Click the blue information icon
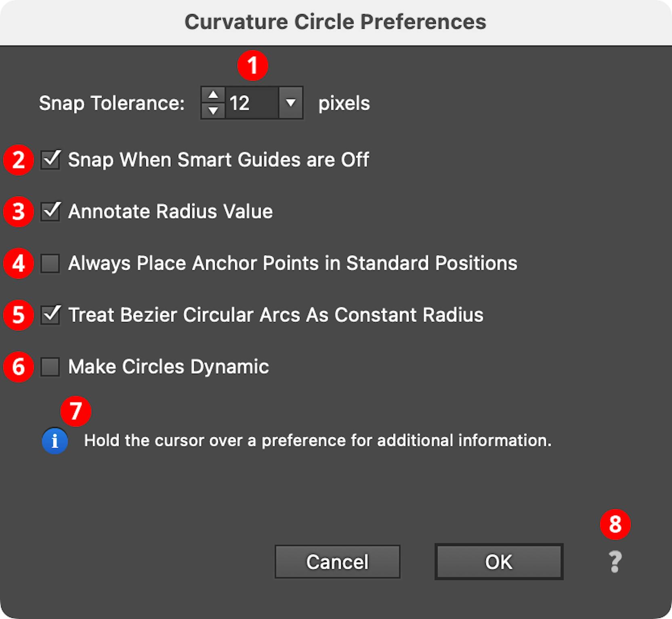The image size is (672, 619). coord(55,440)
